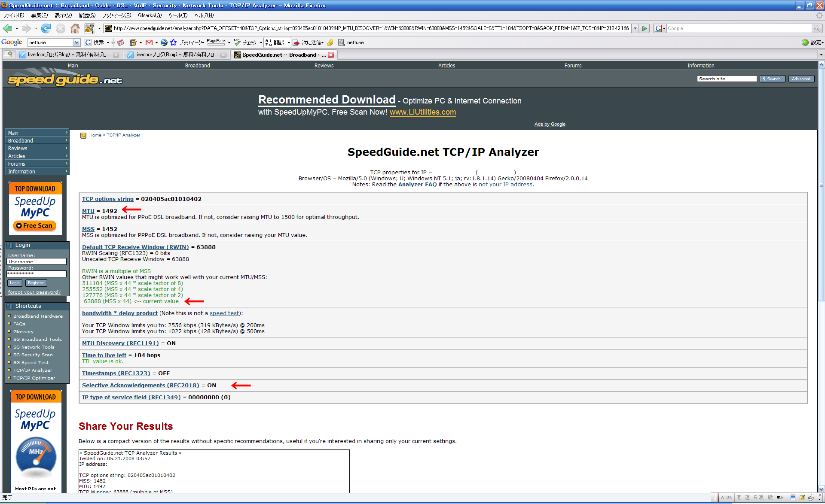Viewport: 825px width, 504px height.
Task: Go to Home page via house icon
Action: (x=75, y=28)
